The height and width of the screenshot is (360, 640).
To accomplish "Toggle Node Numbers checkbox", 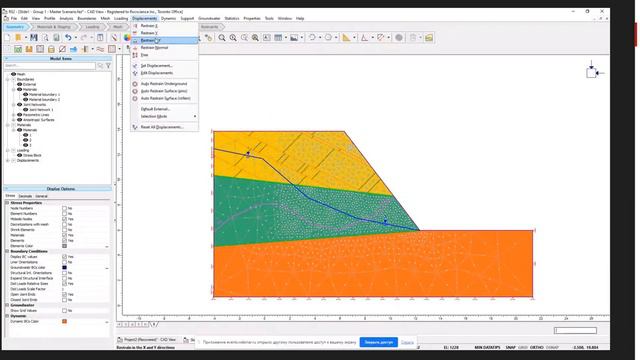I will click(x=64, y=208).
